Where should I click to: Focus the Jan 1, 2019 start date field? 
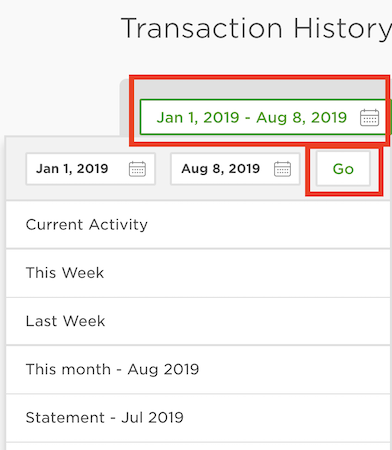[91, 169]
